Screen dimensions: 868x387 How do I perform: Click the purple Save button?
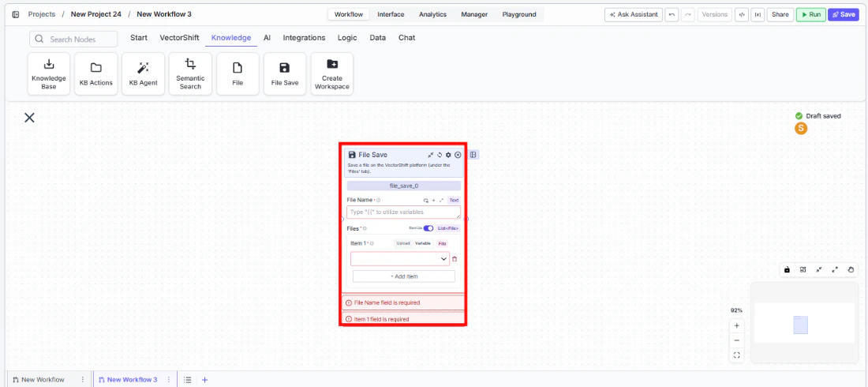[843, 14]
